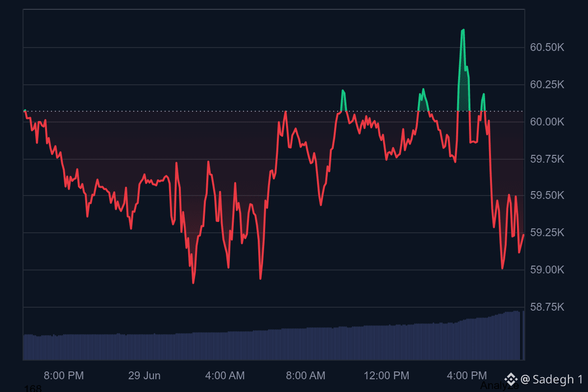This screenshot has width=588, height=392.
Task: Click the 60.50K price axis label
Action: [x=547, y=48]
